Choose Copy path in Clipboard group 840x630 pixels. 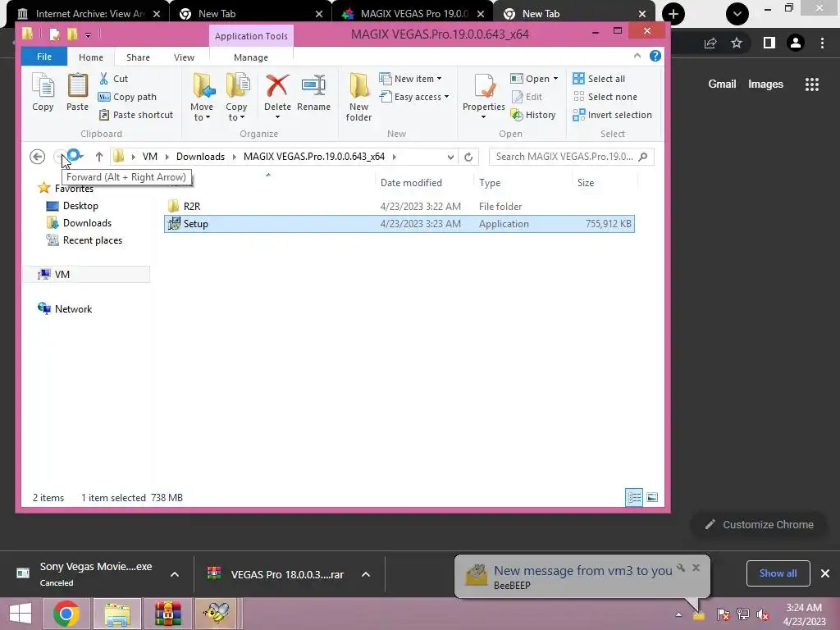pyautogui.click(x=127, y=97)
